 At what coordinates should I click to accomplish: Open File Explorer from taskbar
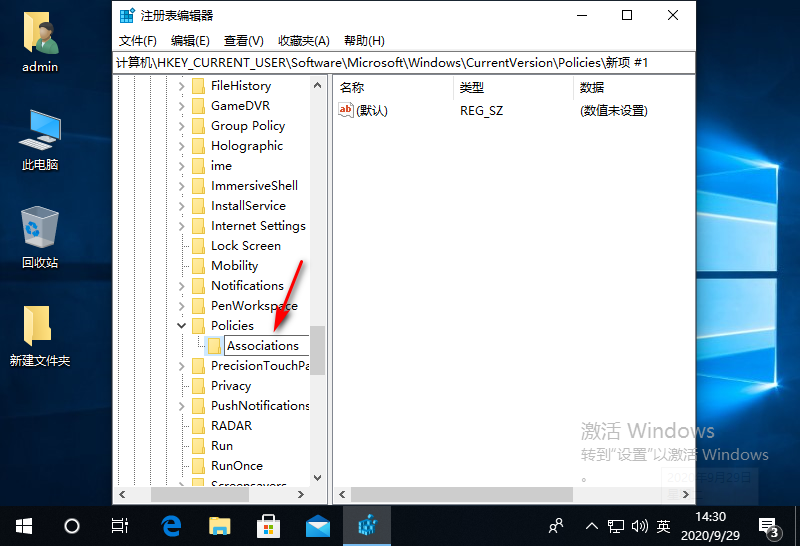tap(220, 526)
